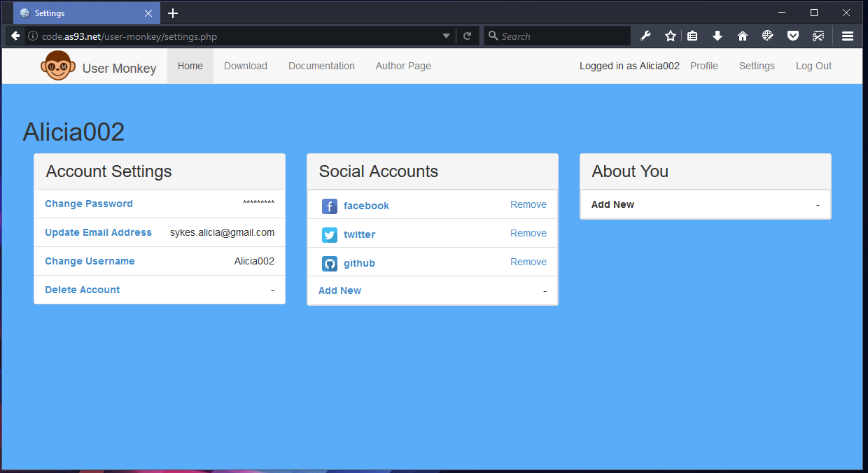The height and width of the screenshot is (473, 868).
Task: Click the globe extension toolbar icon
Action: [767, 36]
